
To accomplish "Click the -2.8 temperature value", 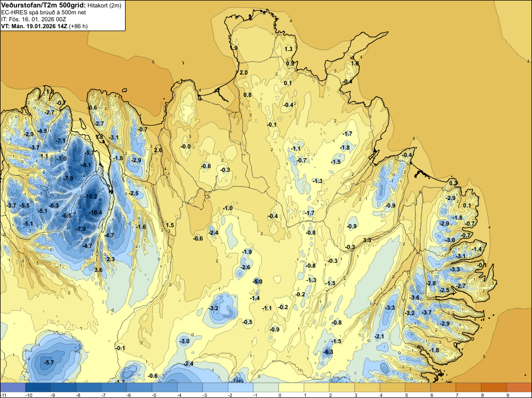I will (431, 283).
